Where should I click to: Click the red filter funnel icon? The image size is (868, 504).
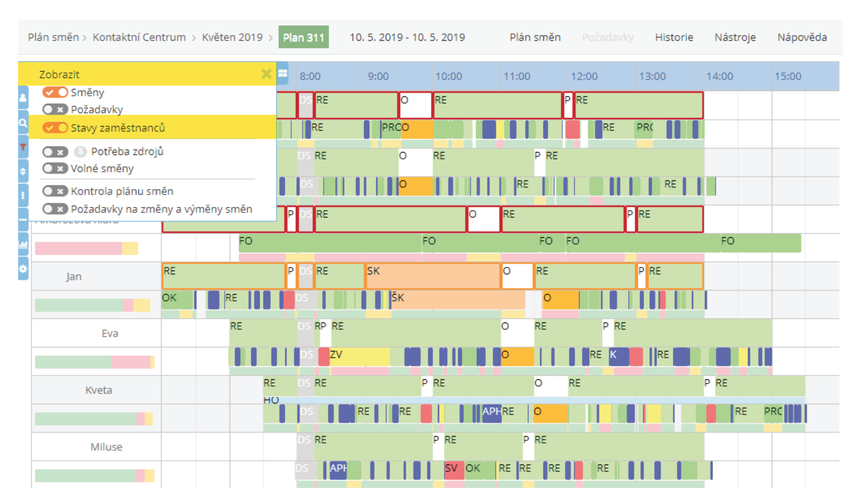click(x=23, y=147)
